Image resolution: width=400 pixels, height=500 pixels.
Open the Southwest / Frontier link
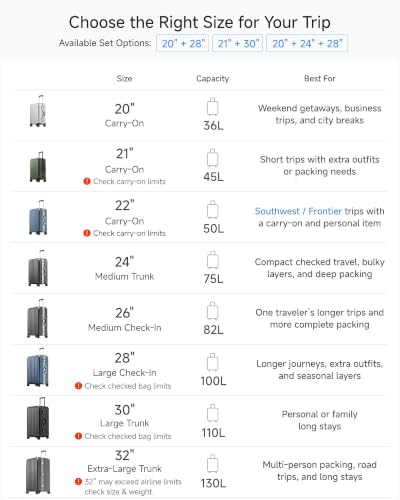298,211
